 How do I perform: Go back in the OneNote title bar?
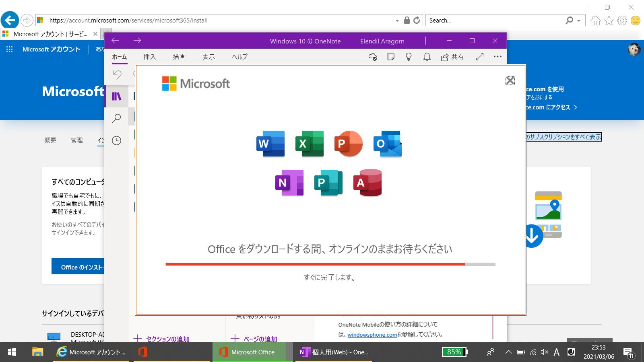(x=116, y=41)
